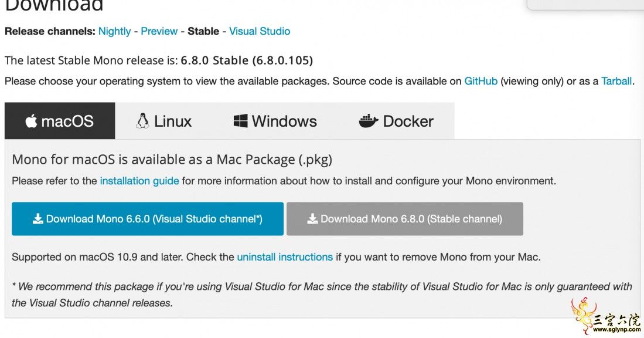Click the download icon on the Mono 6.6.0 button
This screenshot has height=338, width=644.
38,219
